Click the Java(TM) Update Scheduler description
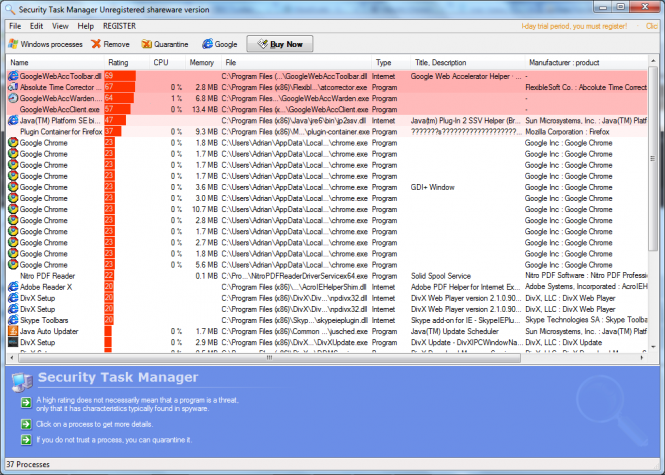665x475 pixels. (455, 331)
